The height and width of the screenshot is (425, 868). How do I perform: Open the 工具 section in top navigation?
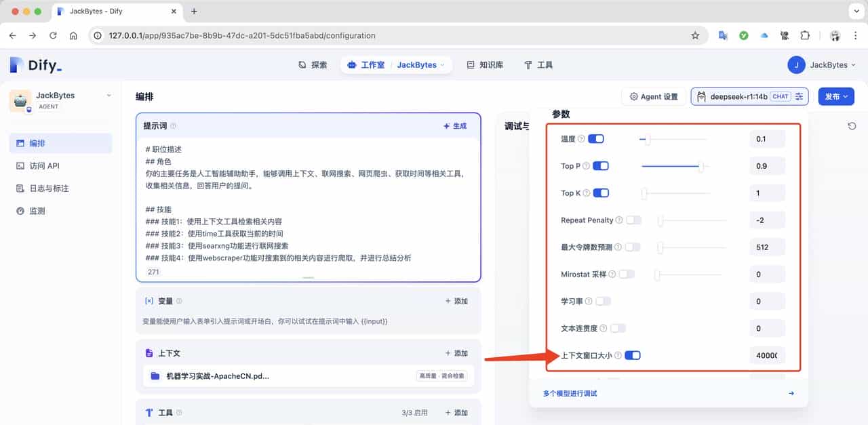[541, 64]
